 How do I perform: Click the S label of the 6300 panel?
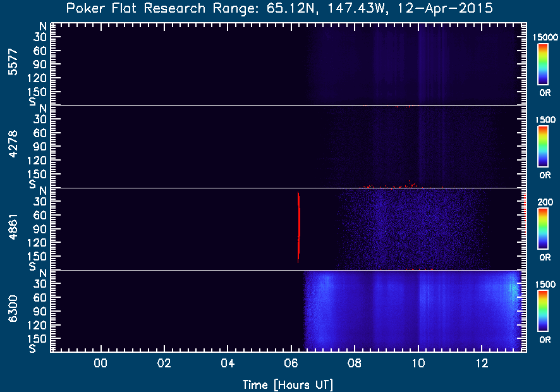tap(32, 348)
